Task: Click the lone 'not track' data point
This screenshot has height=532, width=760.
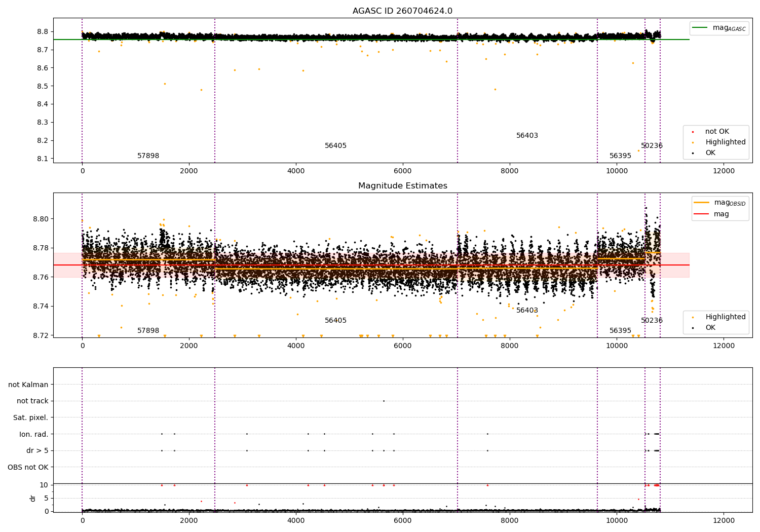Action: click(x=384, y=401)
